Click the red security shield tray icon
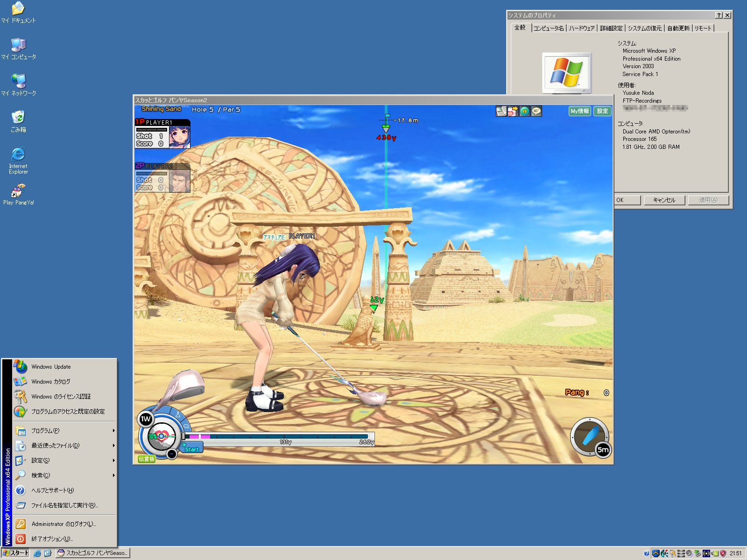 pyautogui.click(x=723, y=553)
